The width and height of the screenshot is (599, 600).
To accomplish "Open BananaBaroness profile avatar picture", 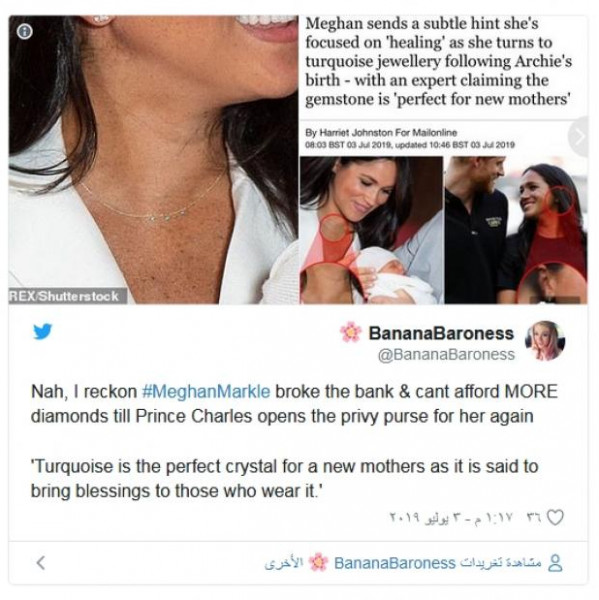I will (x=545, y=341).
